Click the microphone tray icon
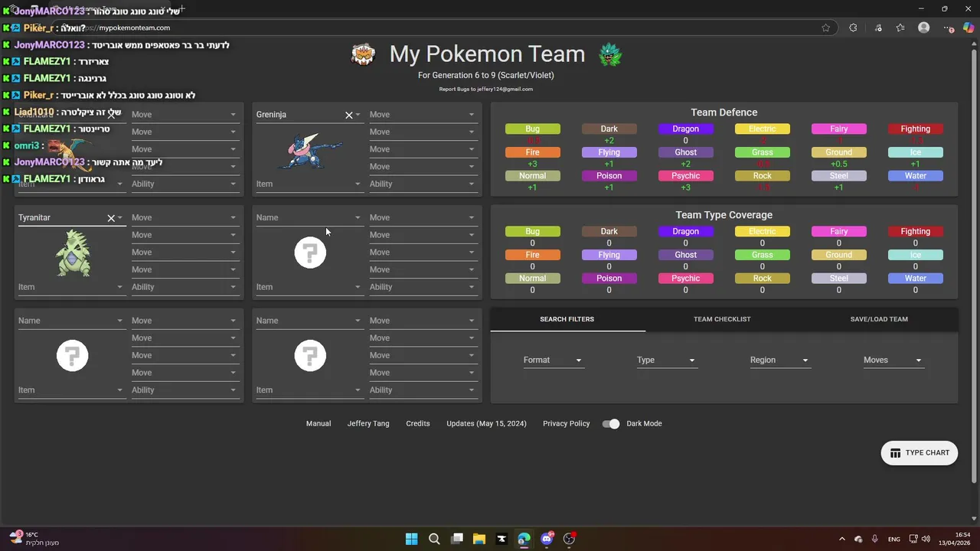 coord(874,539)
